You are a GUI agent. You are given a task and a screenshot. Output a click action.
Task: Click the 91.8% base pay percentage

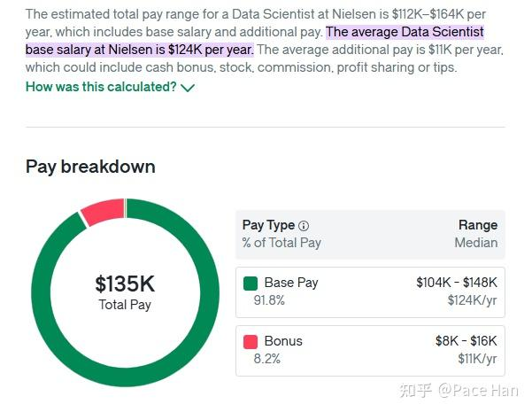tap(269, 300)
